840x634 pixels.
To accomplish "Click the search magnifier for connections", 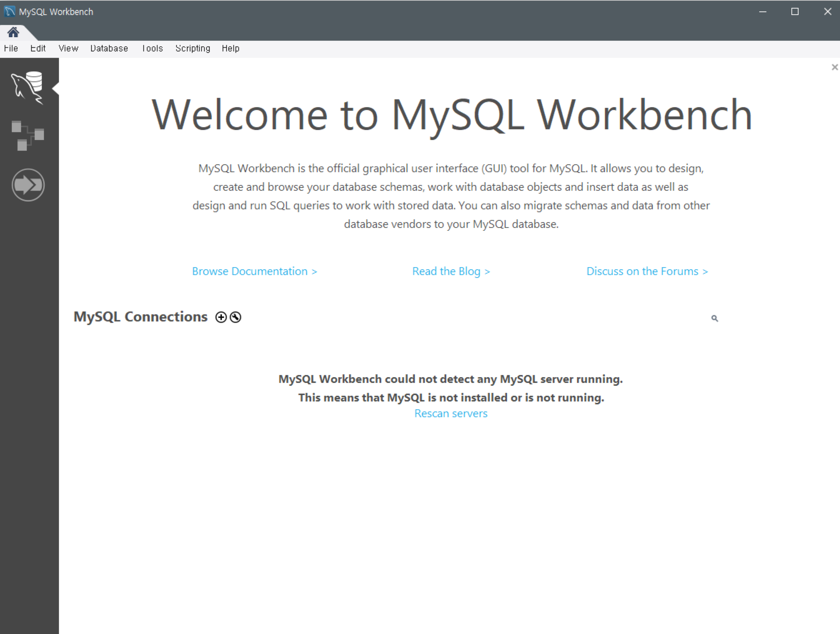I will click(715, 319).
